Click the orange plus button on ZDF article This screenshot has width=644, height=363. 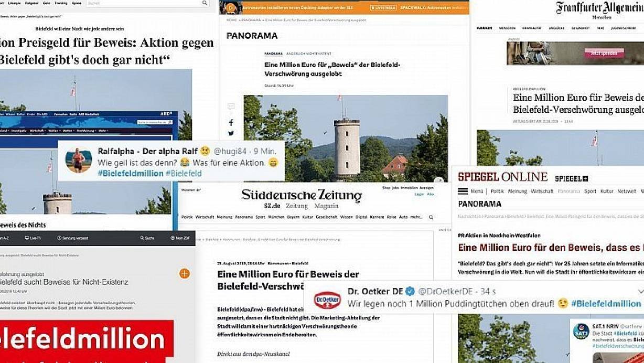(x=184, y=273)
